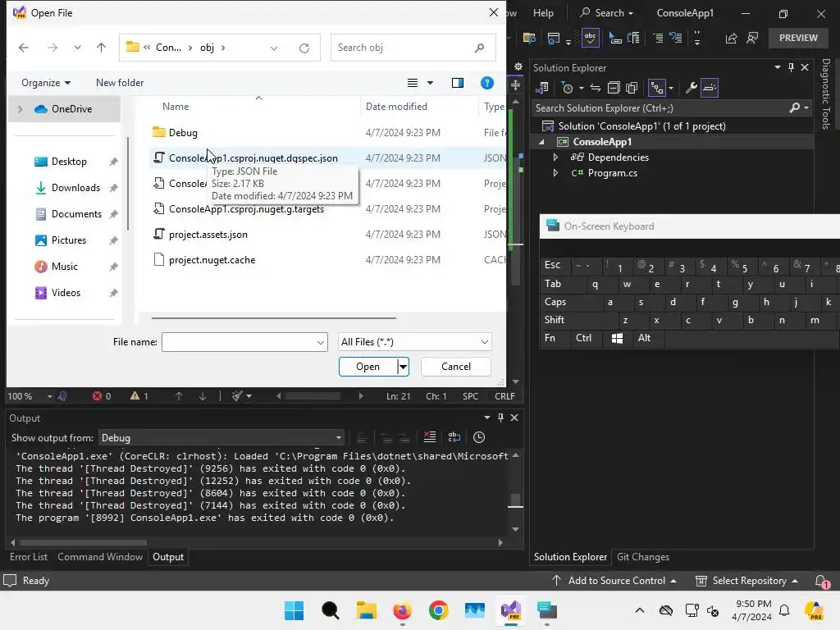Image resolution: width=840 pixels, height=630 pixels.
Task: Toggle output timestamps clock icon
Action: (479, 438)
